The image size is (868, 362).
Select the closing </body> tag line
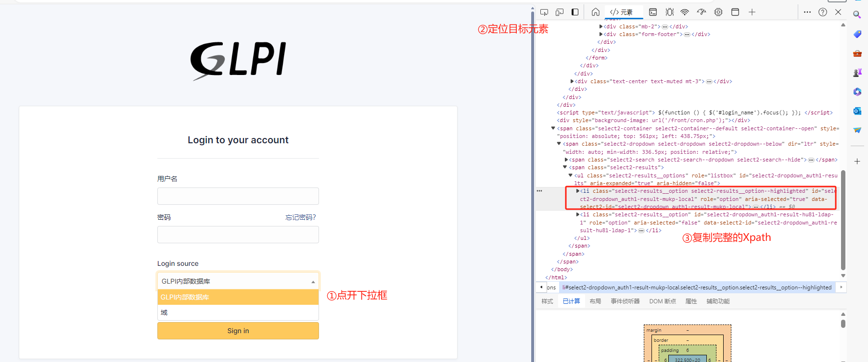click(562, 269)
